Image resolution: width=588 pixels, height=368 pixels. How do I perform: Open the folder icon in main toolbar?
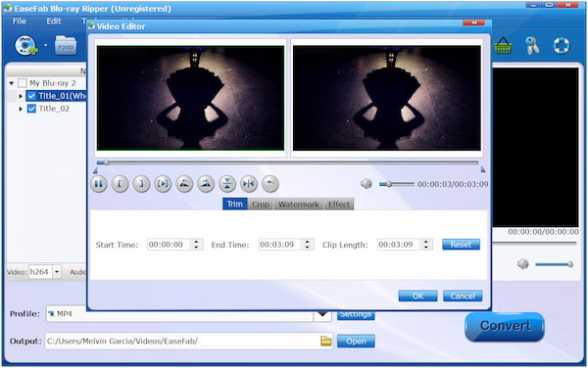pyautogui.click(x=66, y=46)
